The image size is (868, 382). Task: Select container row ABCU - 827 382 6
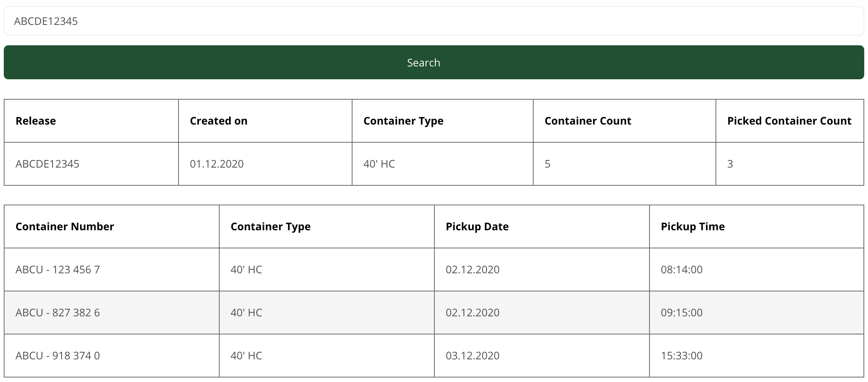pyautogui.click(x=434, y=313)
